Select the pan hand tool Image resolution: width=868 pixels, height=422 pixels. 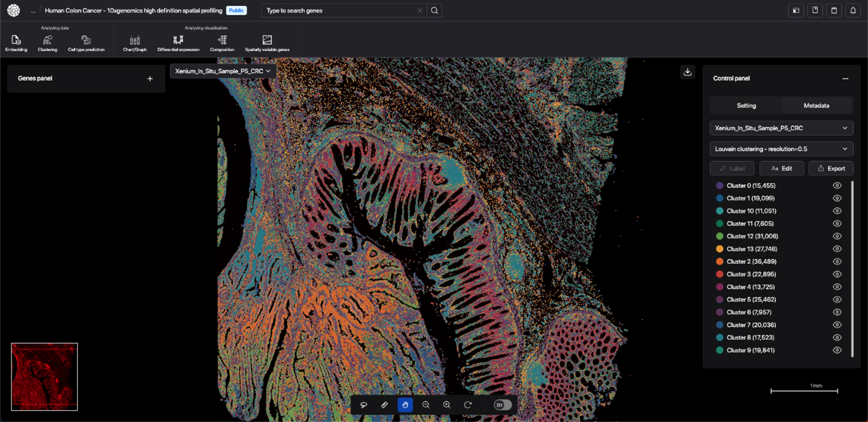405,405
